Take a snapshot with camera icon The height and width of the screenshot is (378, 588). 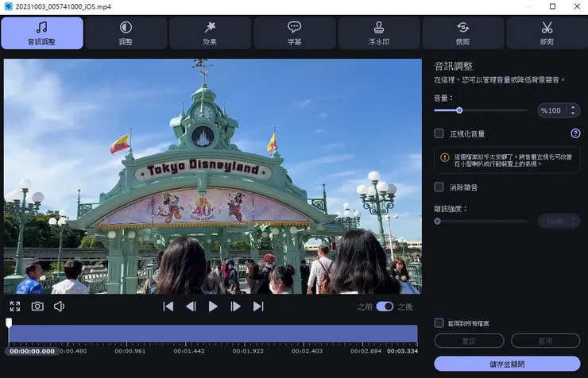point(37,307)
